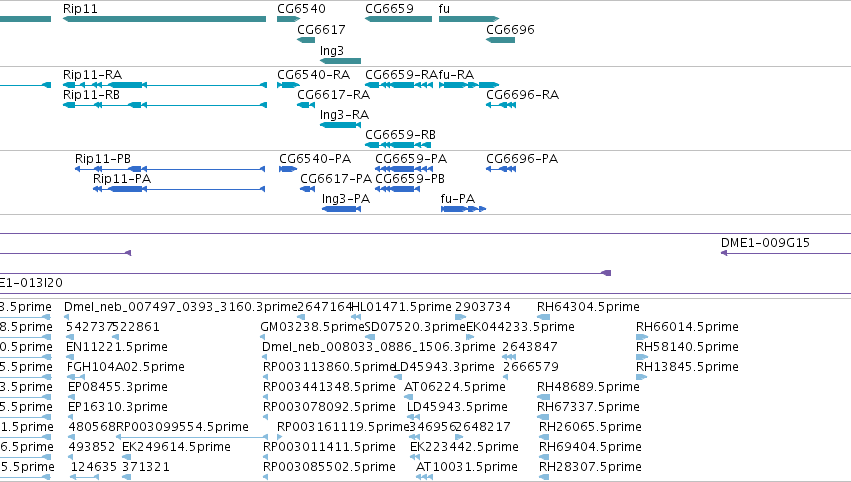
Task: Click EST EP08455.3prime
Action: 118,387
